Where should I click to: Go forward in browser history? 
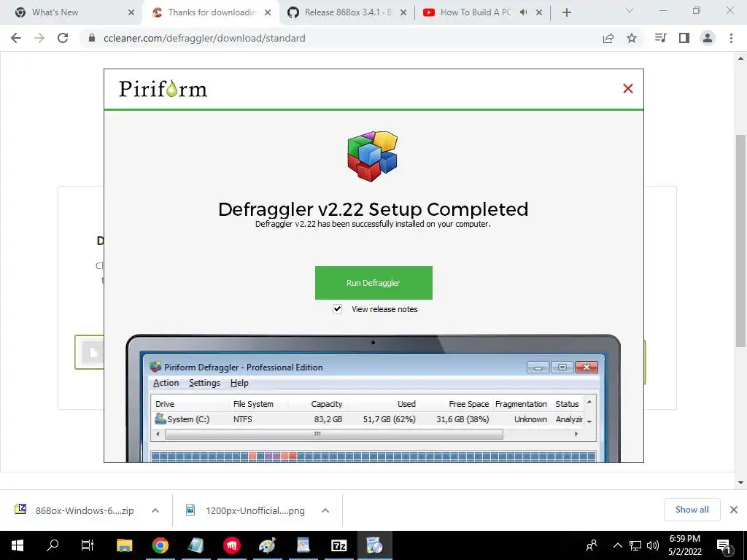(x=39, y=38)
